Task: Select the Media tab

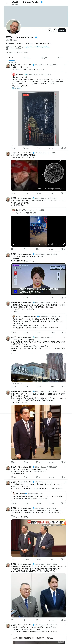Action: [x=60, y=58]
